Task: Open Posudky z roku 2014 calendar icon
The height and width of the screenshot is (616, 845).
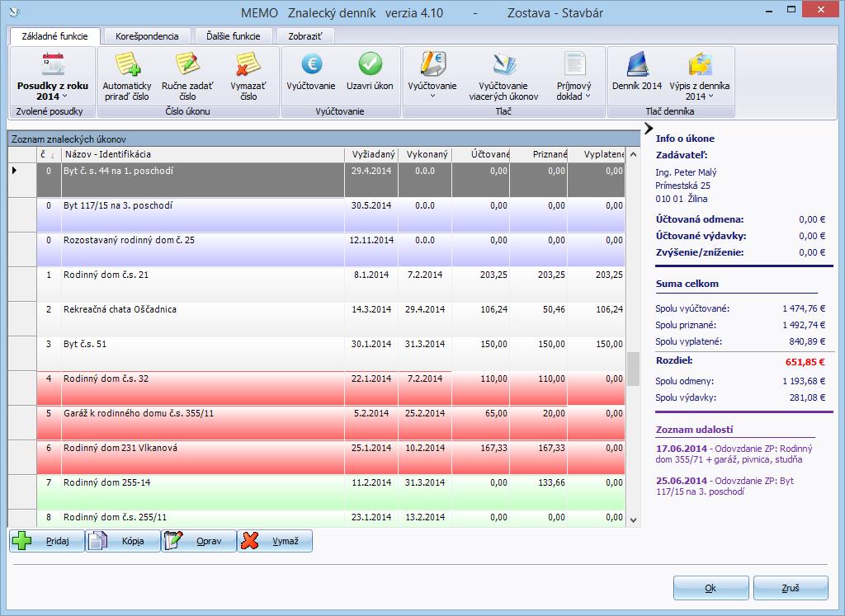Action: [x=53, y=64]
